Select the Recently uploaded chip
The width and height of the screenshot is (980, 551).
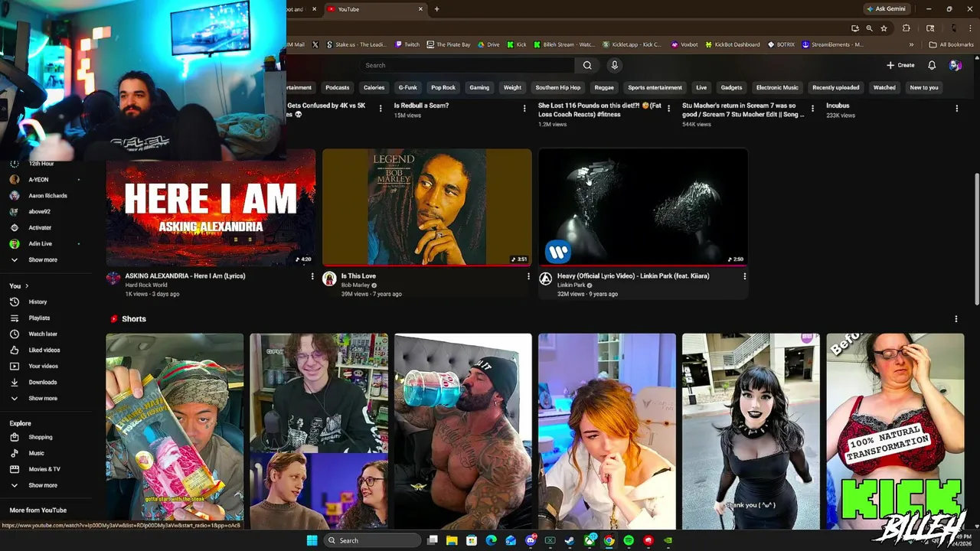pyautogui.click(x=835, y=87)
